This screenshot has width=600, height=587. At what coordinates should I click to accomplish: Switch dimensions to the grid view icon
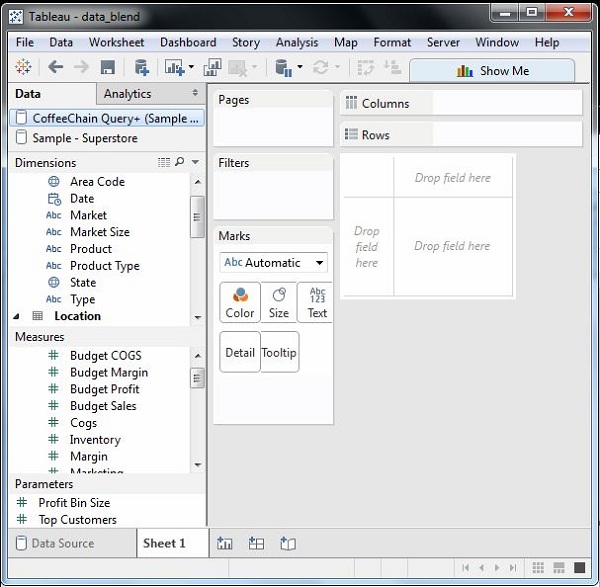click(164, 162)
